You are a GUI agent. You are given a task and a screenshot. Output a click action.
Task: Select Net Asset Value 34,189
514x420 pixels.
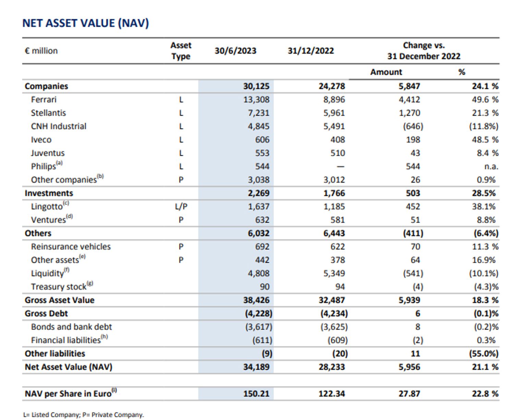(256, 367)
